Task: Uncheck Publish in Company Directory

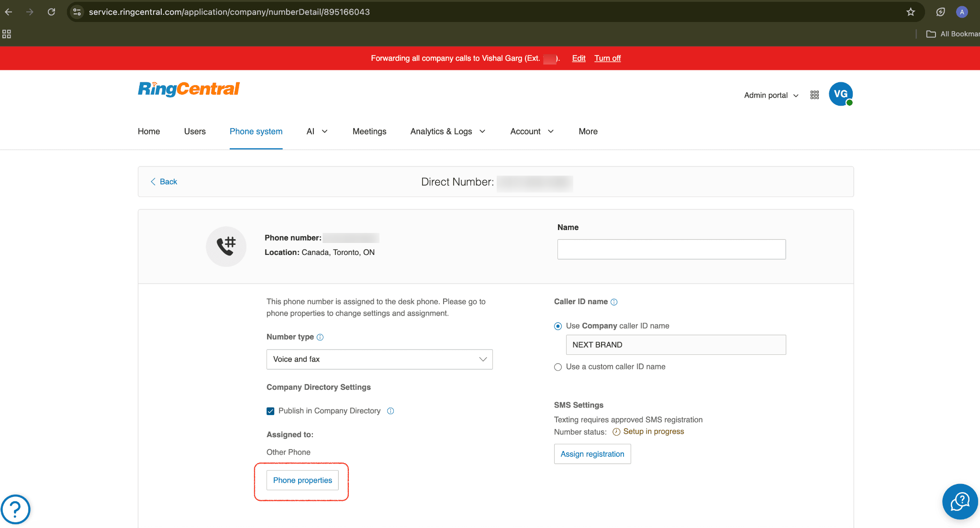Action: point(270,411)
